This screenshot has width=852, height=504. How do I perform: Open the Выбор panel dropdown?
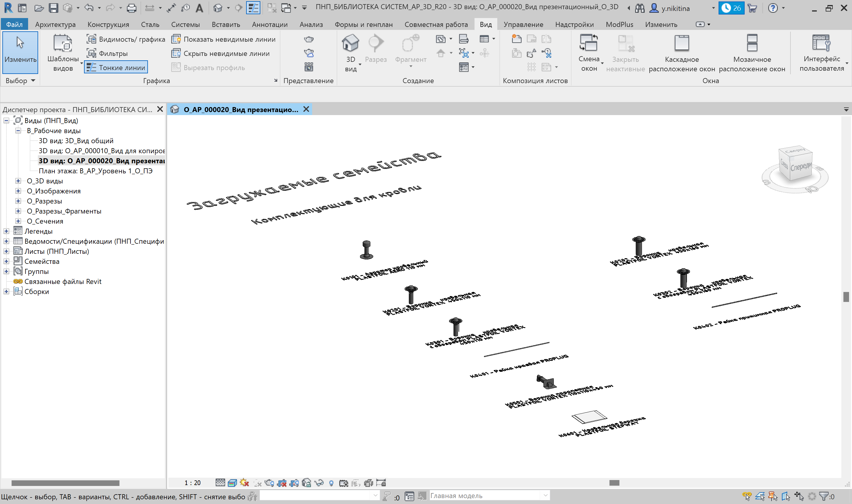(20, 80)
